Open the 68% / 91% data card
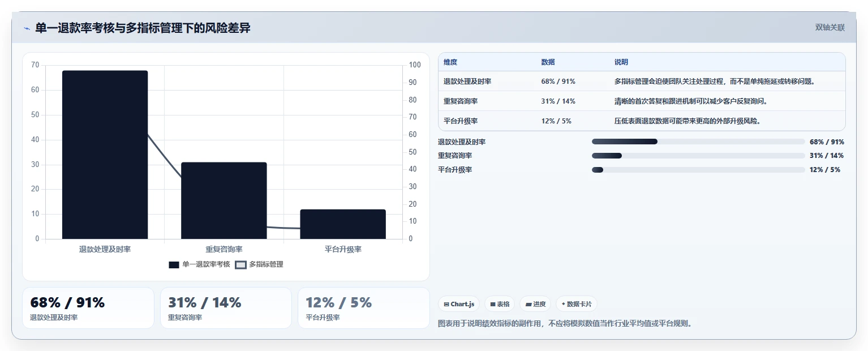 tap(88, 308)
